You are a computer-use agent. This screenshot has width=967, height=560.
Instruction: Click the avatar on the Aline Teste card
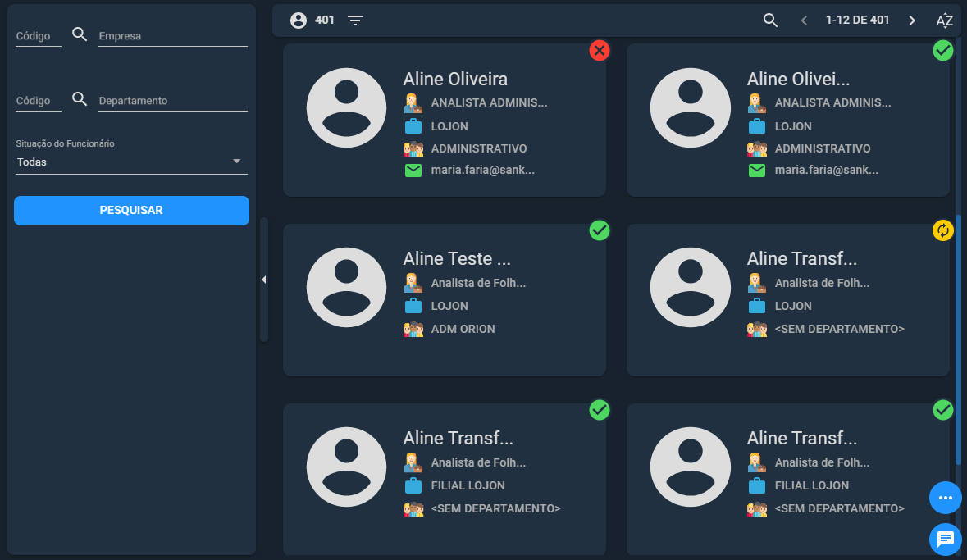click(347, 288)
